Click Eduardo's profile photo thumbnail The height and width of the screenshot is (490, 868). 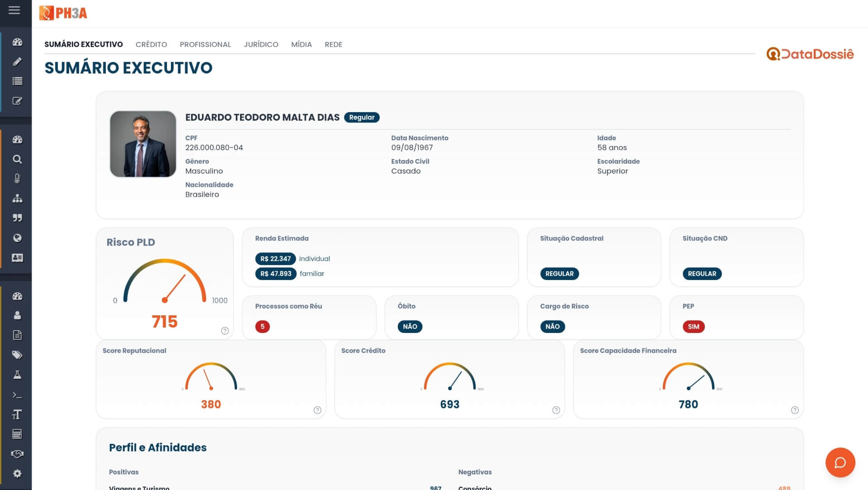[x=143, y=144]
